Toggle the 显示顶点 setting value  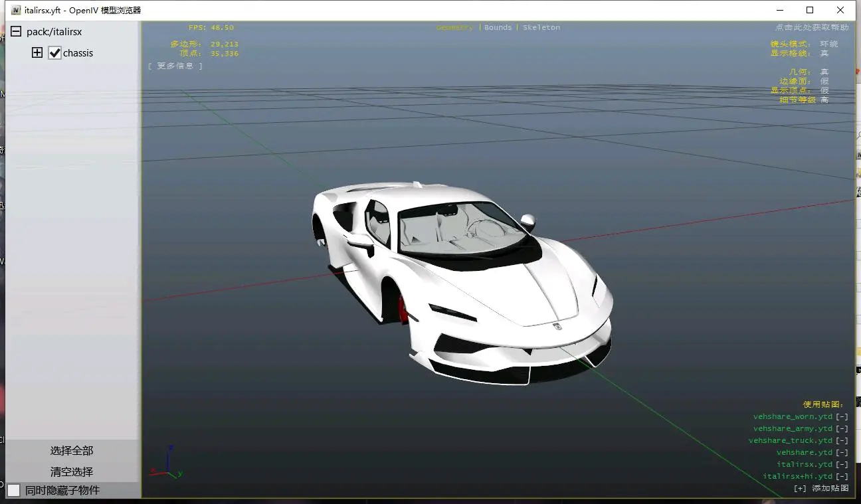tap(824, 90)
